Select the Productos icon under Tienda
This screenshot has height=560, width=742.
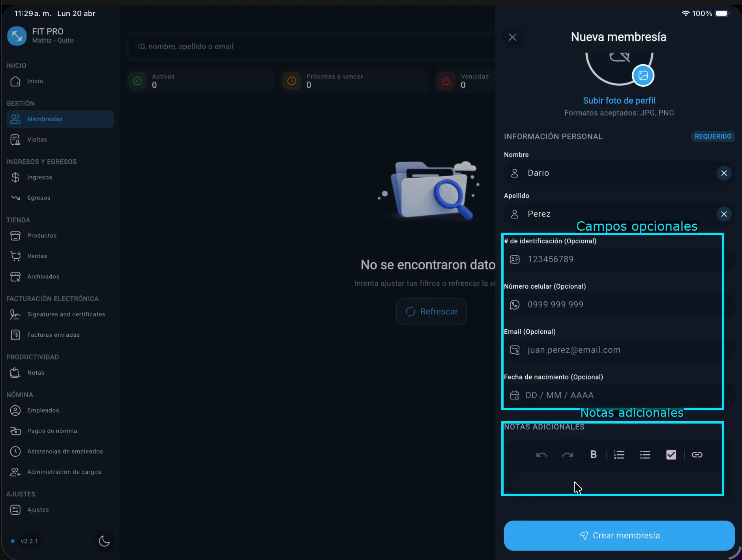pos(15,235)
